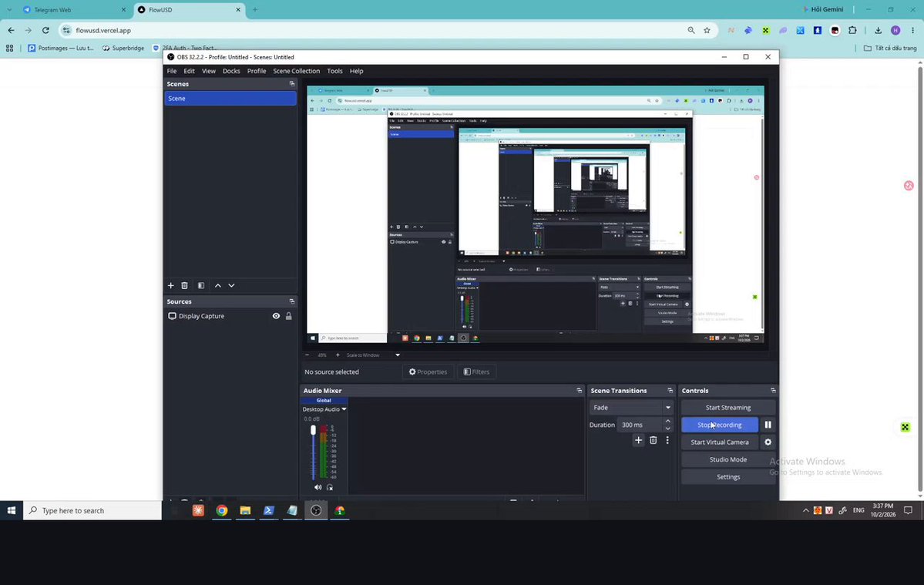The image size is (924, 585).
Task: Move the scene up with the up arrow
Action: [218, 286]
